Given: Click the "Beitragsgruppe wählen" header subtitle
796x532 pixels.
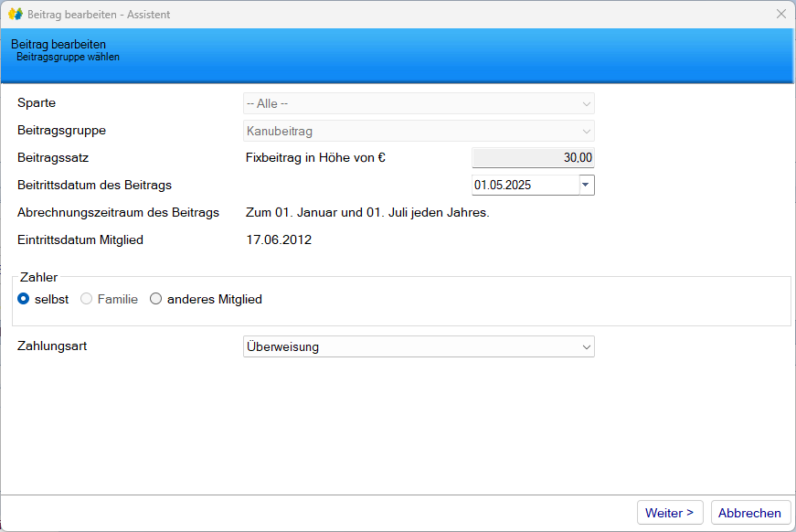Looking at the screenshot, I should 68,57.
